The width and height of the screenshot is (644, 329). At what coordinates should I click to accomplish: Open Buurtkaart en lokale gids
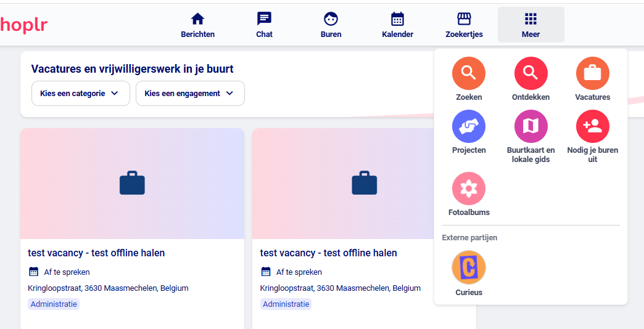tap(530, 126)
